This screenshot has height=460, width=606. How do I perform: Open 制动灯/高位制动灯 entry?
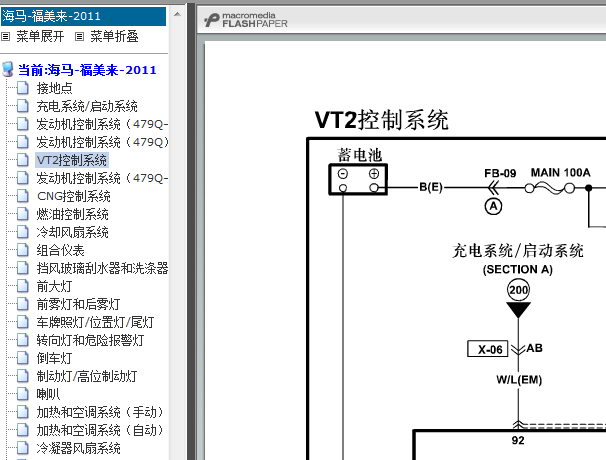(87, 376)
